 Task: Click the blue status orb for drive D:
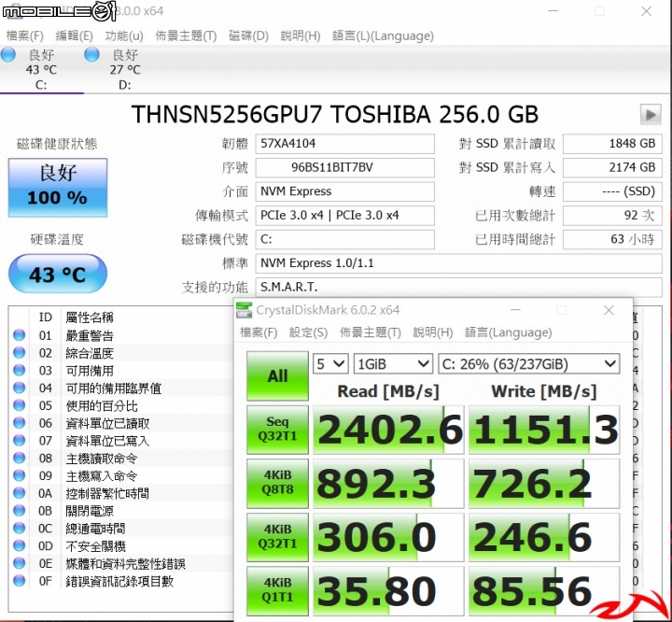[91, 54]
